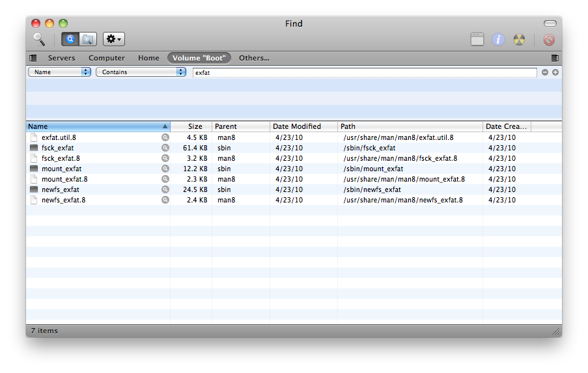Sort by the Name column header
The image size is (588, 373).
pyautogui.click(x=98, y=126)
